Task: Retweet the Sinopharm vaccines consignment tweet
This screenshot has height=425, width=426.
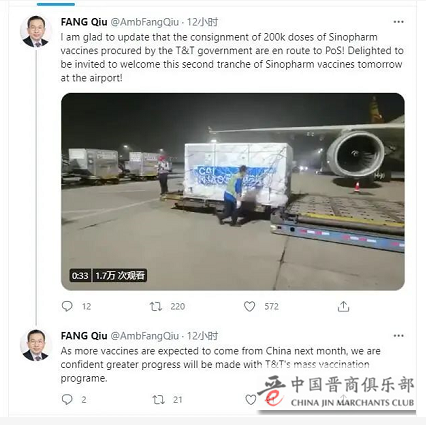Action: [x=155, y=306]
